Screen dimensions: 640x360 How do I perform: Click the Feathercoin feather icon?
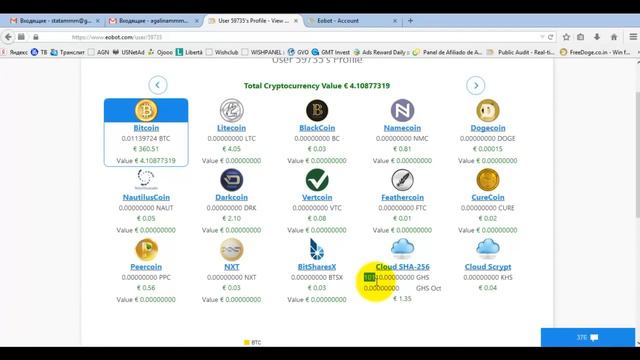tap(402, 180)
